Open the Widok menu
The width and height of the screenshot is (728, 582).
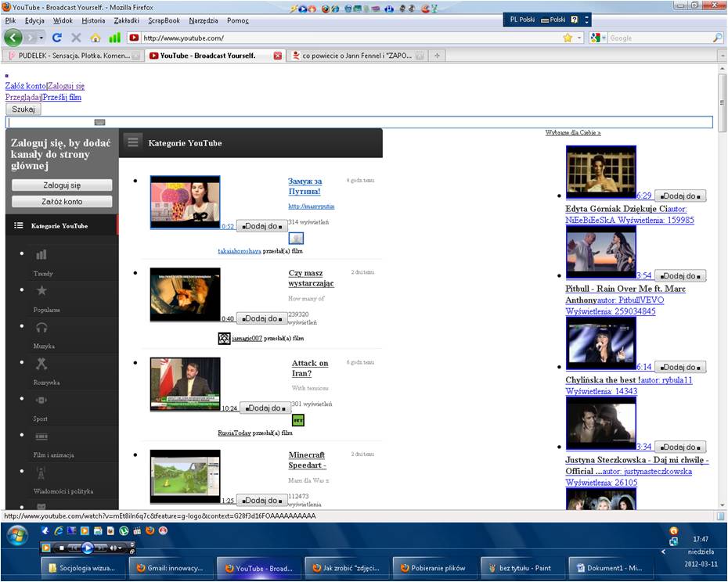[x=63, y=20]
